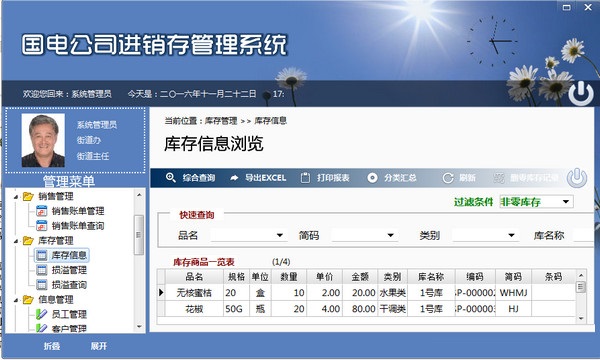Click inventory table scroll up arrow

581,275
